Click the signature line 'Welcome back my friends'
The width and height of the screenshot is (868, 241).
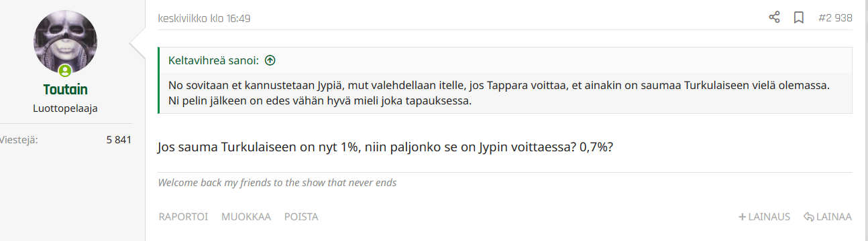[277, 183]
